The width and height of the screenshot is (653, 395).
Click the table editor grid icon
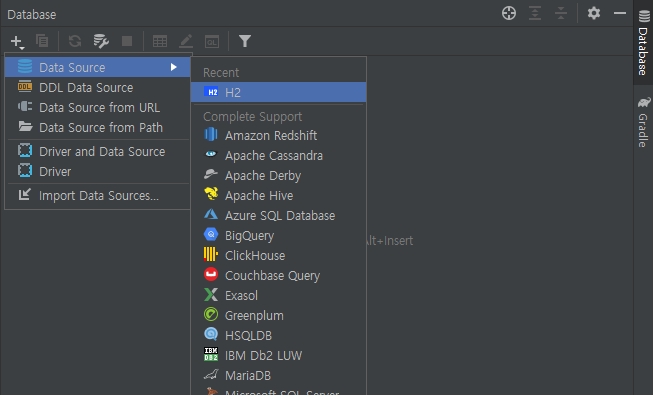click(160, 41)
